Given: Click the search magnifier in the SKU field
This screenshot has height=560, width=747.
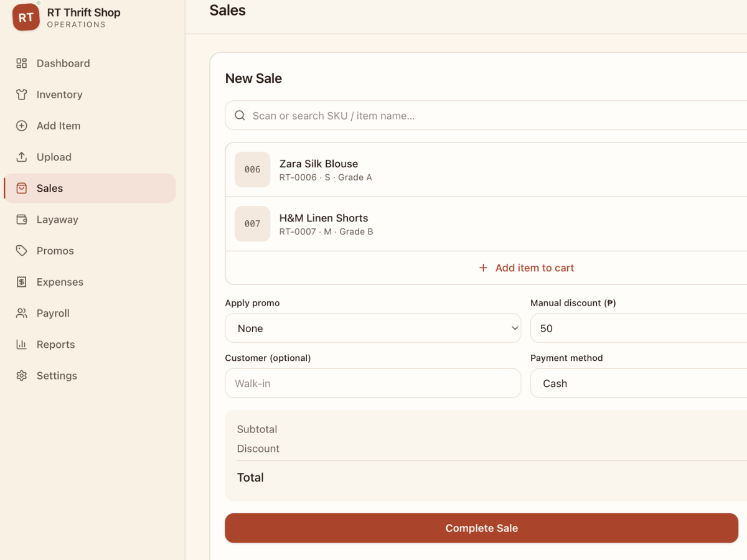Looking at the screenshot, I should 240,115.
